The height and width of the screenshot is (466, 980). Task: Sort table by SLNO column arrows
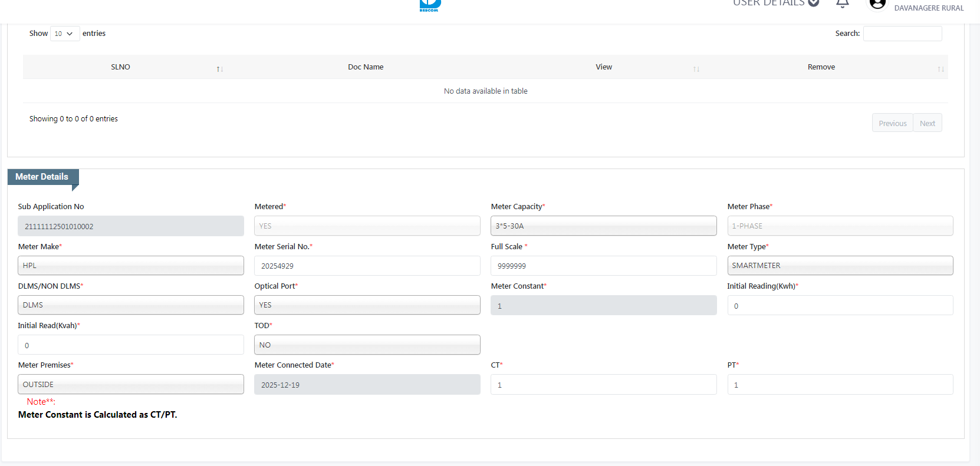pyautogui.click(x=219, y=69)
